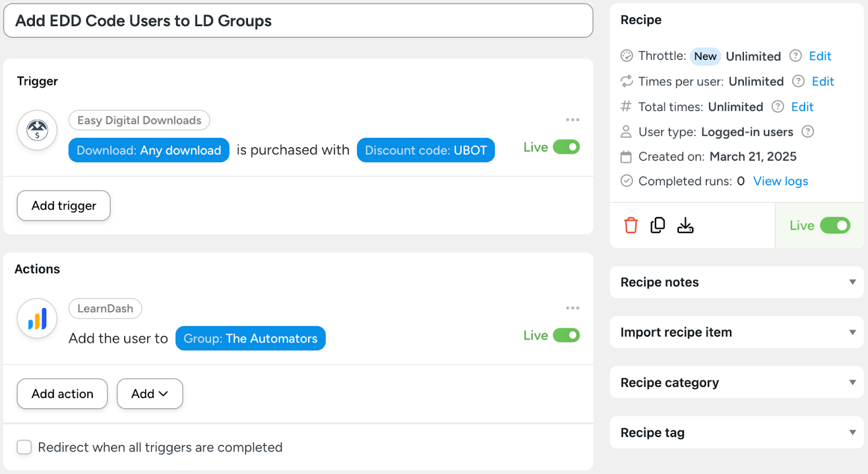Screen dimensions: 868x474
Task: Click the help icon next to User type
Action: [808, 132]
